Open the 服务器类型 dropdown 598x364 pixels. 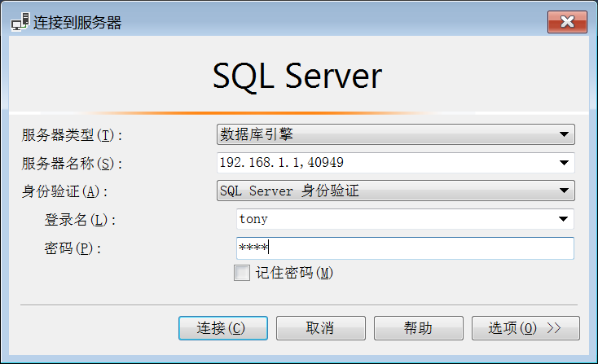click(x=395, y=134)
